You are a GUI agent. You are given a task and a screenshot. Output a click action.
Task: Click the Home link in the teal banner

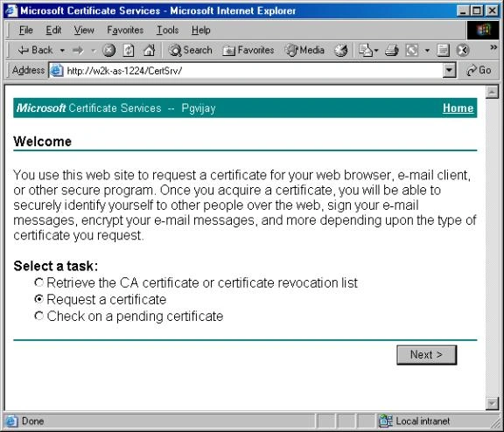click(458, 108)
